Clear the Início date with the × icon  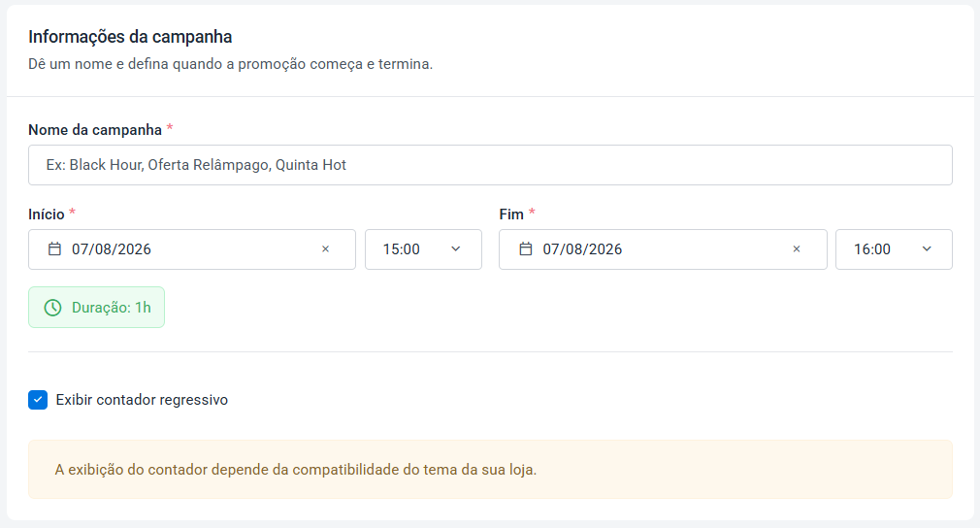coord(326,249)
